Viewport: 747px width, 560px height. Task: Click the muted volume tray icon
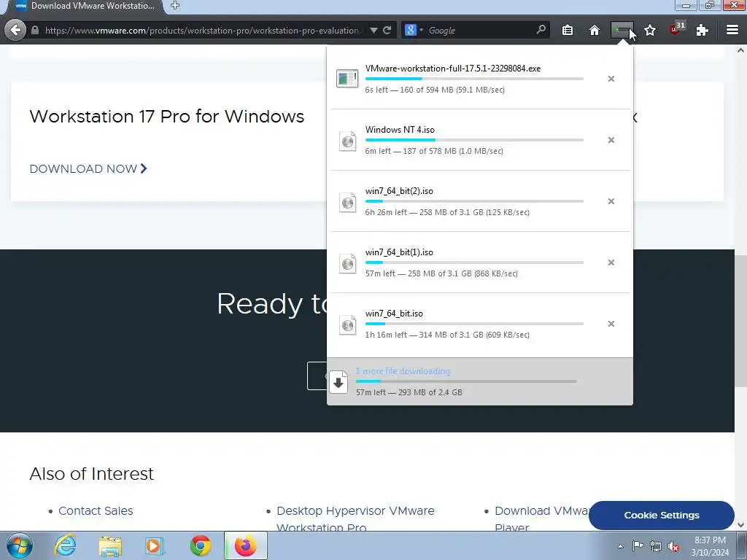coord(673,546)
